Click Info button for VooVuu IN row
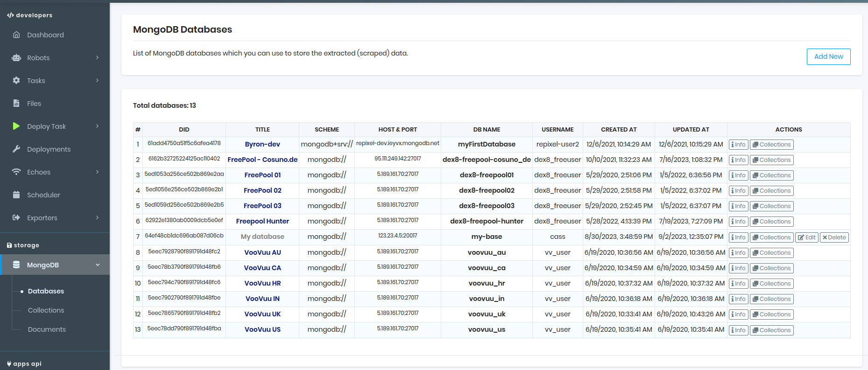 point(738,299)
